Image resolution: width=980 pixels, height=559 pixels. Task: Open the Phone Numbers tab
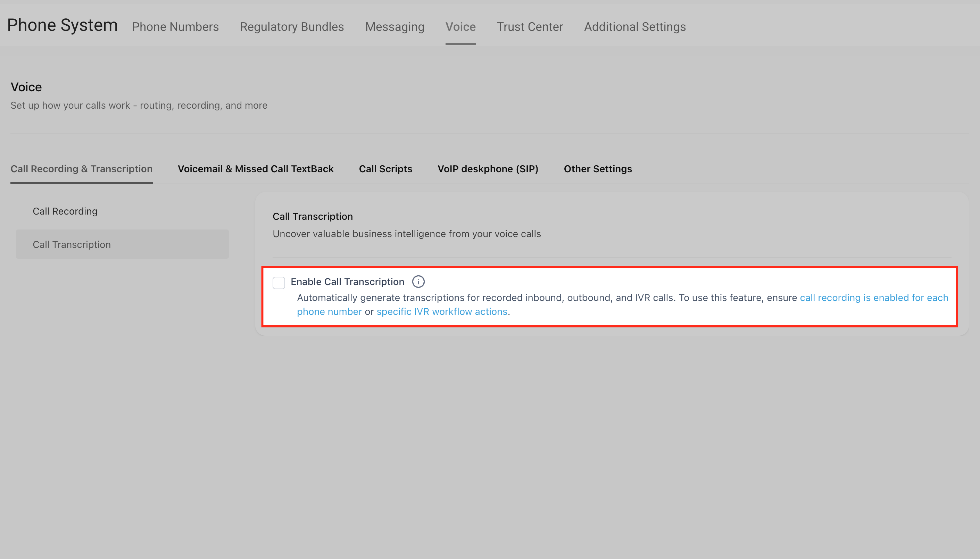(x=175, y=27)
